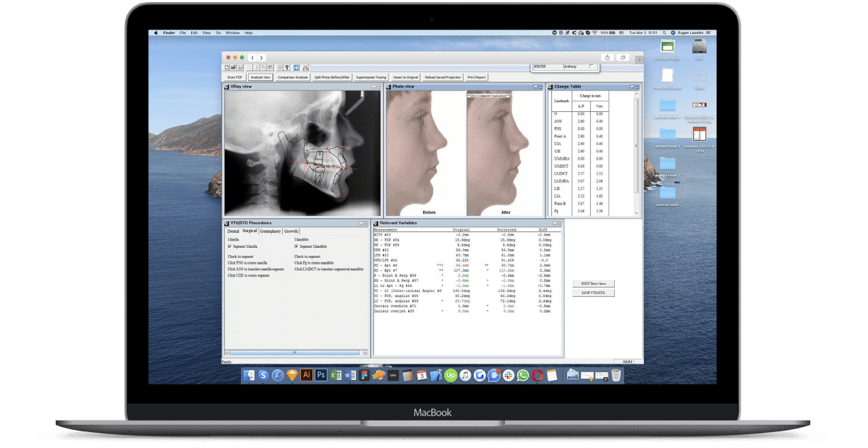Uncheck the Segment Mandible checkbox
Image resolution: width=868 pixels, height=448 pixels.
(x=296, y=246)
